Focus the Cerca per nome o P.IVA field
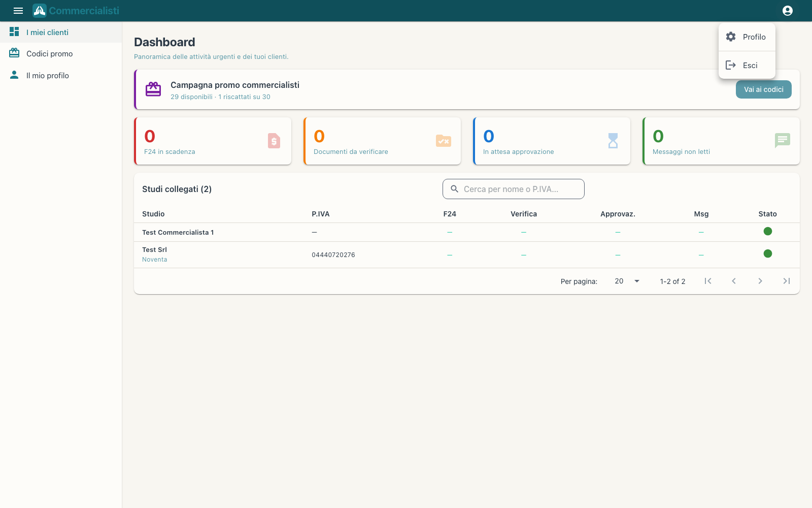 514,189
